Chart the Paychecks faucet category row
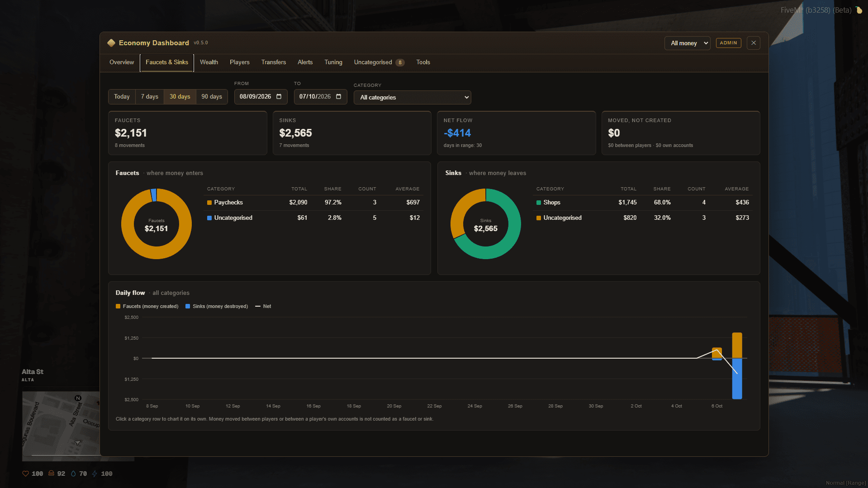Viewport: 868px width, 488px height. click(x=313, y=203)
